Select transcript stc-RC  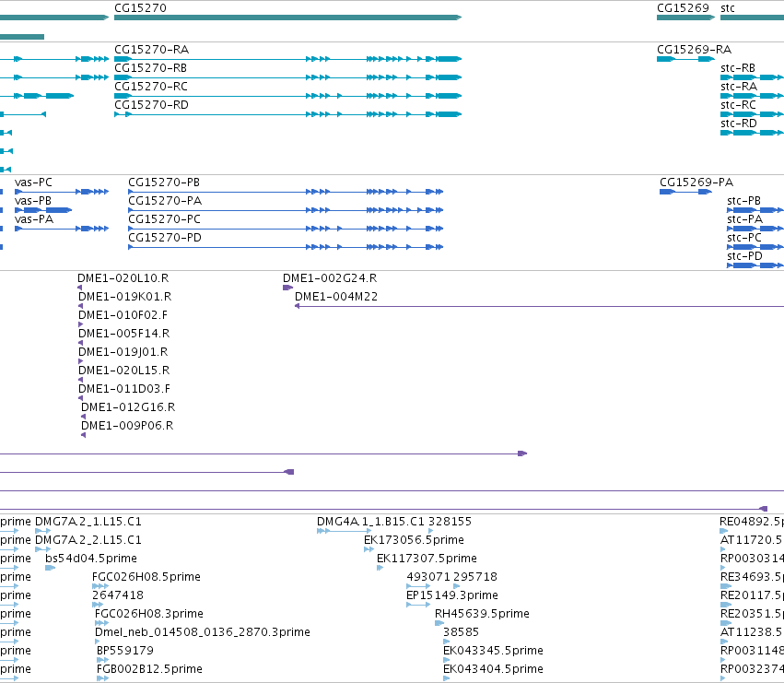click(752, 114)
